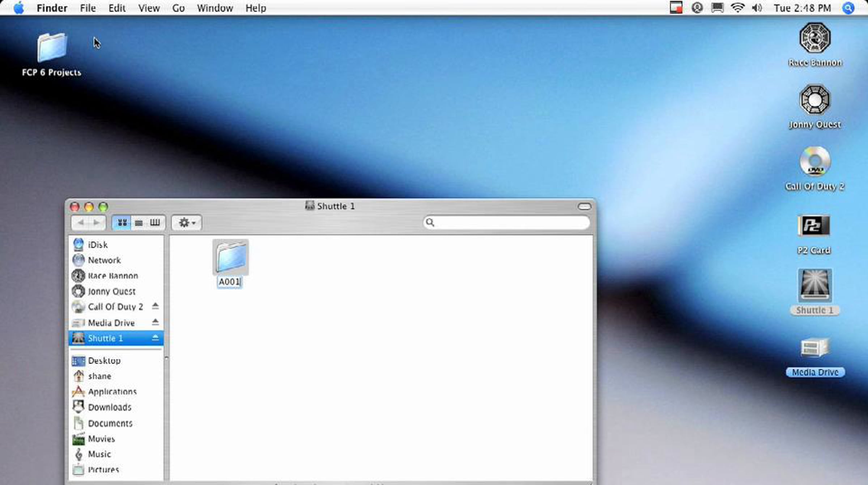Switch Finder to column view
Image resolution: width=868 pixels, height=485 pixels.
coord(155,223)
